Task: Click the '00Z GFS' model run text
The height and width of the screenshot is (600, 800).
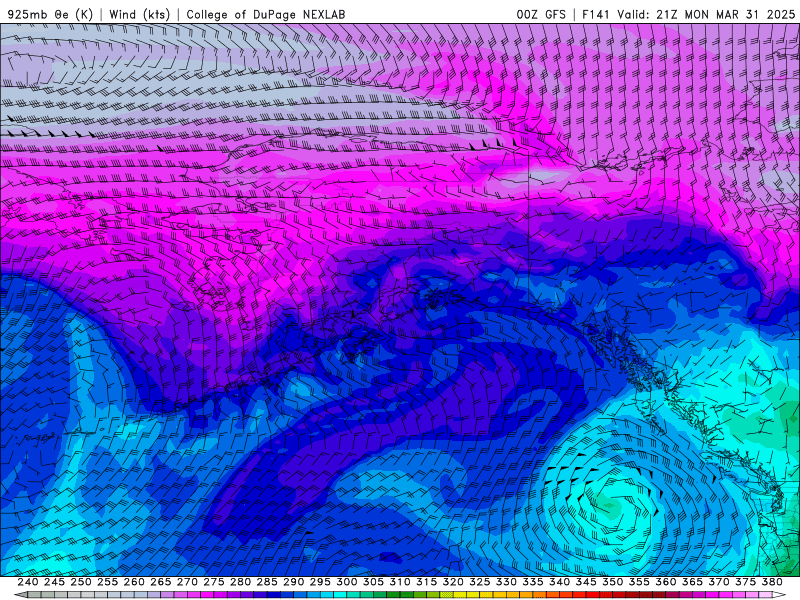Action: [541, 14]
